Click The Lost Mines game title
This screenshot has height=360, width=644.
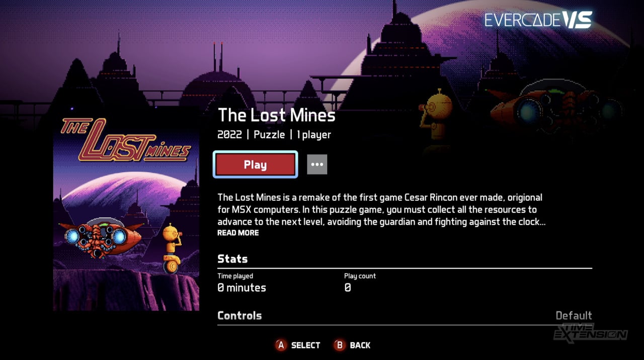pos(276,116)
